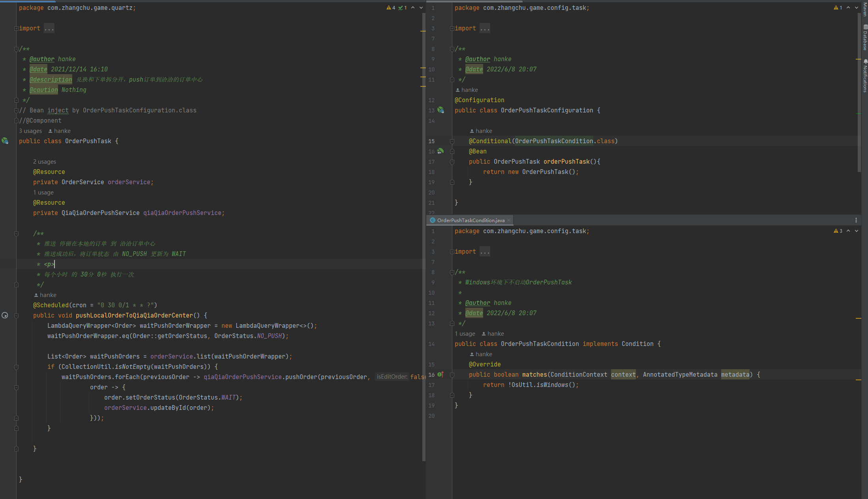Screen dimensions: 868x499
Task: Click the cron string "0 30 0/1 * * ?"
Action: pyautogui.click(x=126, y=305)
